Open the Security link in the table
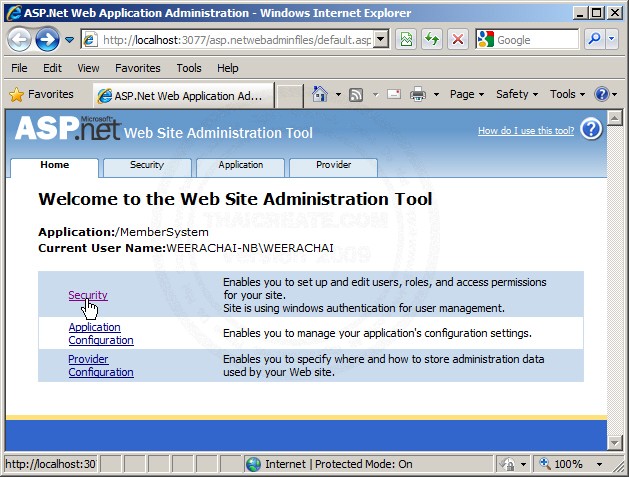The width and height of the screenshot is (629, 477). pyautogui.click(x=88, y=295)
